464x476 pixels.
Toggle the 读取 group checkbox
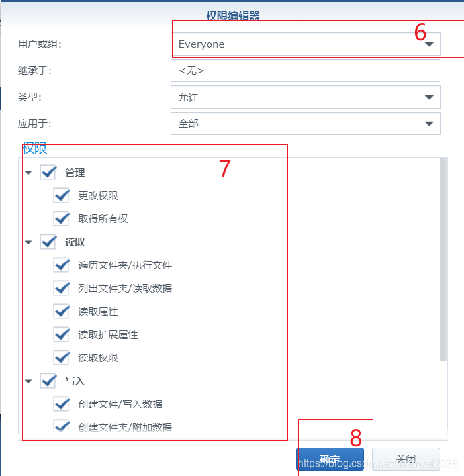(x=48, y=242)
